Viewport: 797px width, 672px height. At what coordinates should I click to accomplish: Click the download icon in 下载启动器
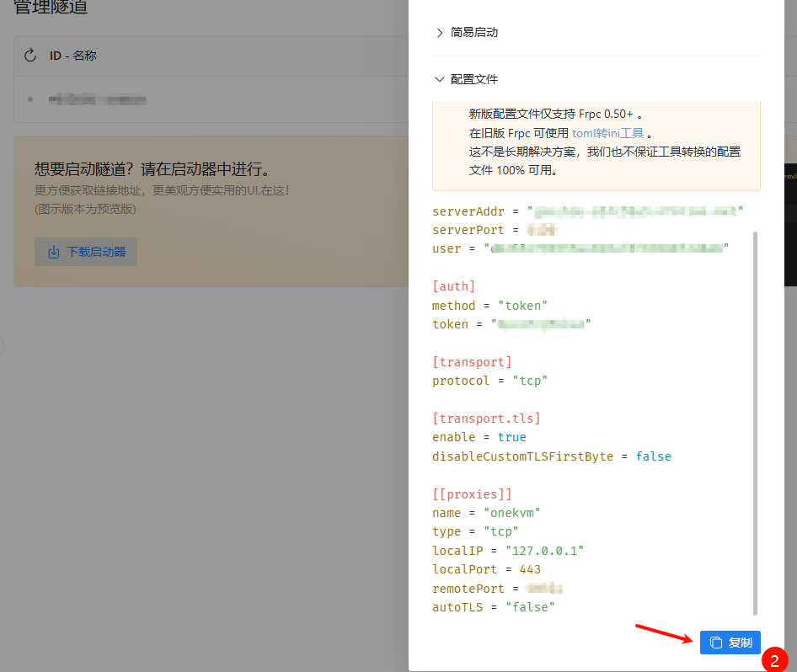54,252
